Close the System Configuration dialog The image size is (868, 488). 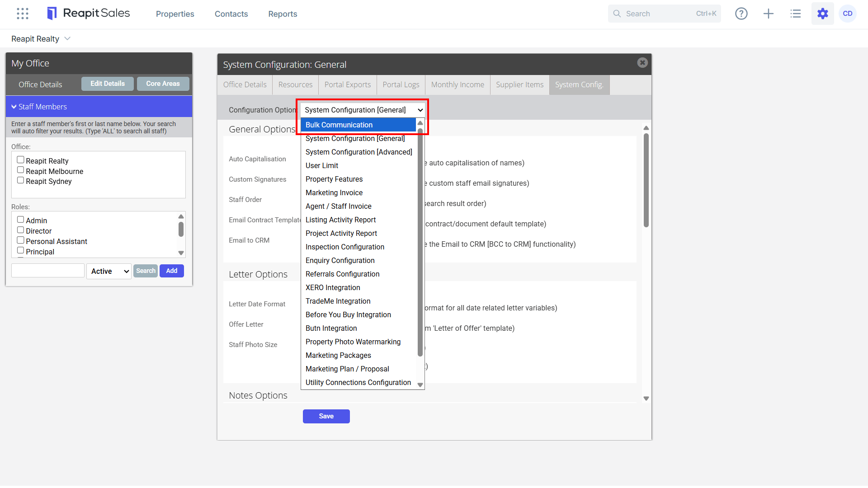click(642, 63)
